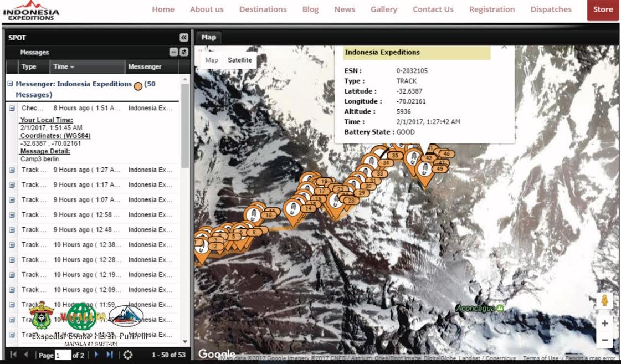Viewport: 621px width, 364px height.
Task: Go to next page of messages
Action: point(96,355)
